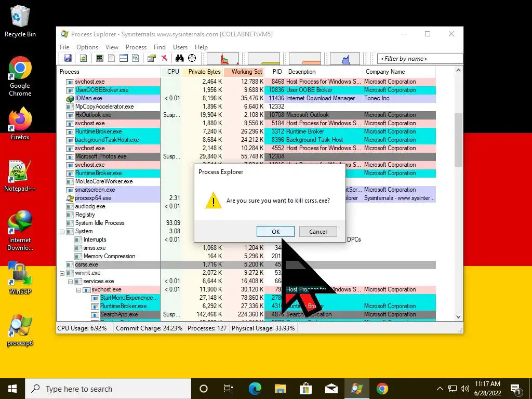This screenshot has width=532, height=399.
Task: Open the File menu
Action: 64,47
